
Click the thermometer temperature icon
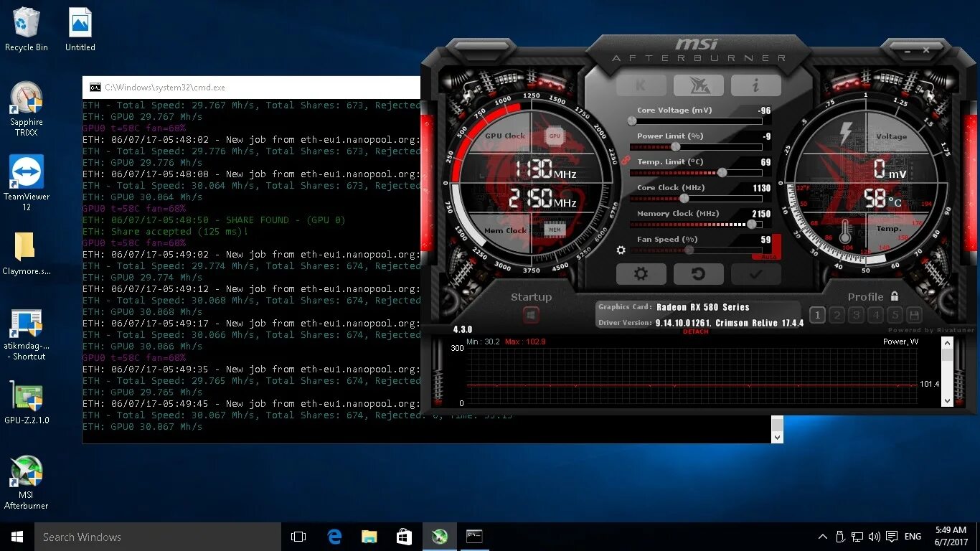point(844,232)
